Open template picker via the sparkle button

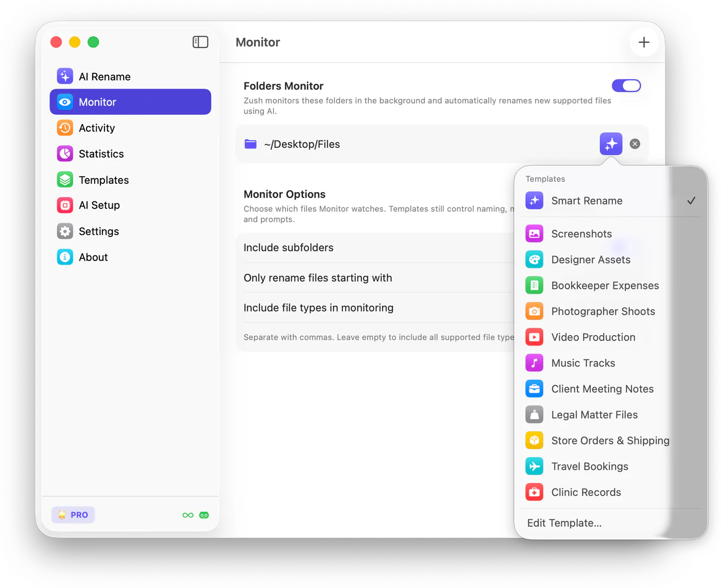pyautogui.click(x=611, y=144)
